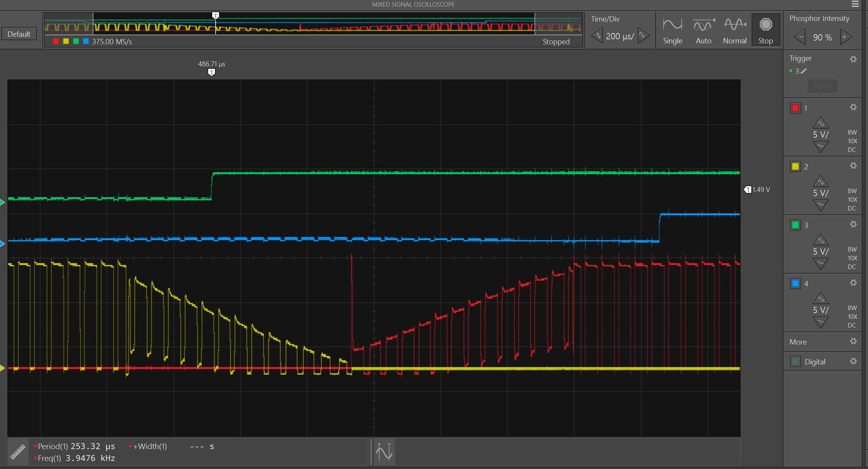The image size is (868, 469).
Task: Click the 375.00 MS/s sample rate
Action: pos(112,41)
